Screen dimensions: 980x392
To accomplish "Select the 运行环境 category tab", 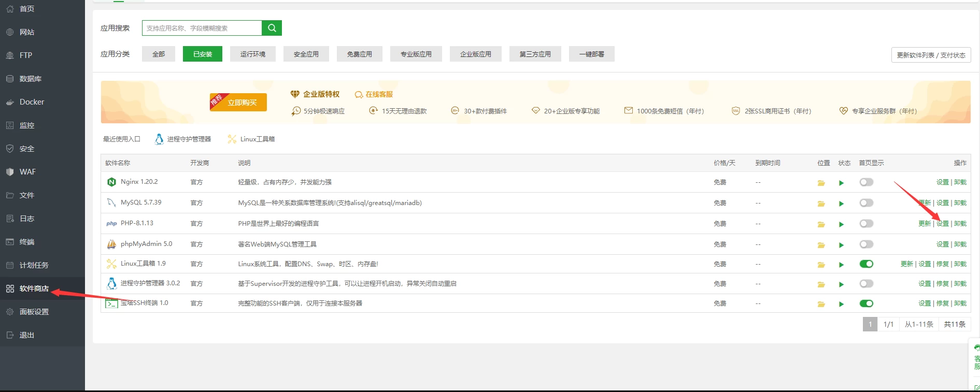I will point(253,54).
